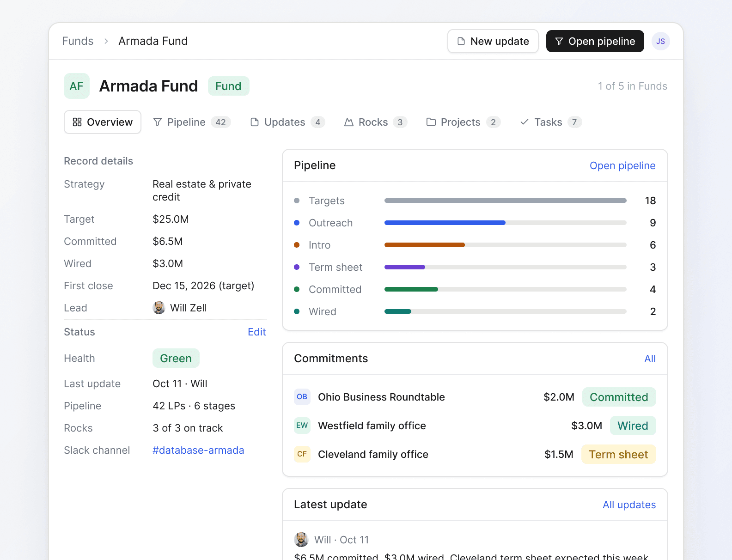Click Will Zell's avatar in Lead row
The image size is (732, 560).
pyautogui.click(x=159, y=308)
